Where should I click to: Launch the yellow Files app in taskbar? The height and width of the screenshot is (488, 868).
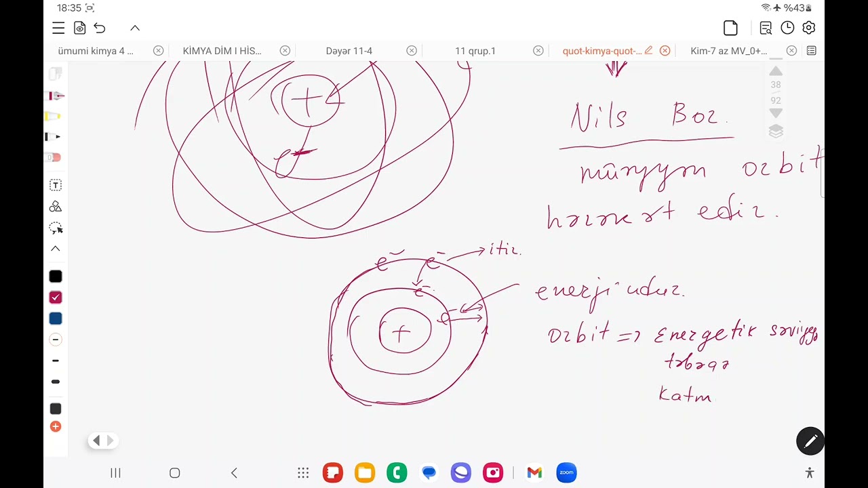pos(365,472)
